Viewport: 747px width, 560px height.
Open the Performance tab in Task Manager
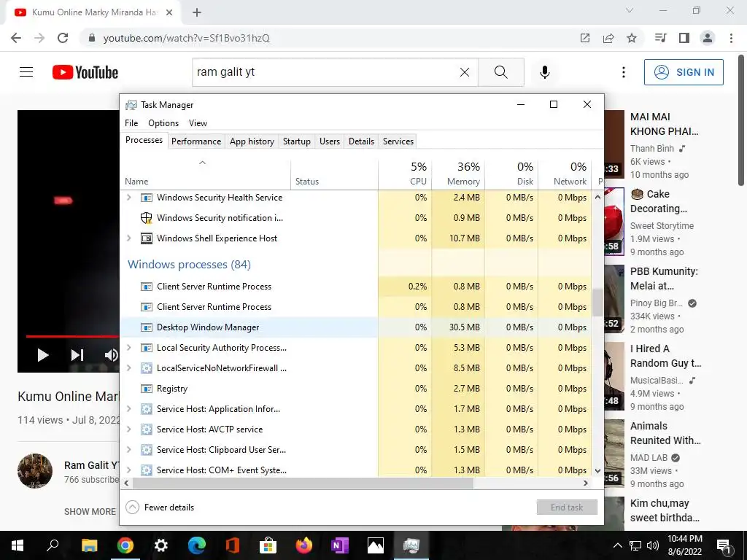click(x=196, y=141)
